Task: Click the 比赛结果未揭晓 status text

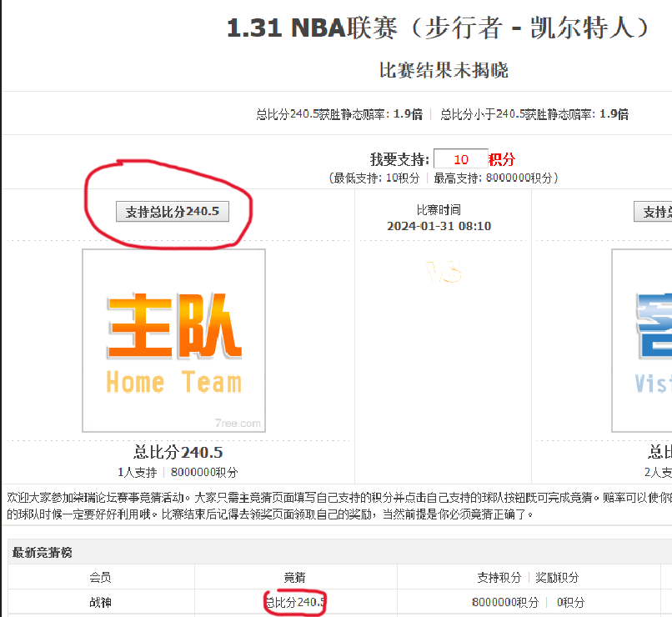Action: (444, 70)
